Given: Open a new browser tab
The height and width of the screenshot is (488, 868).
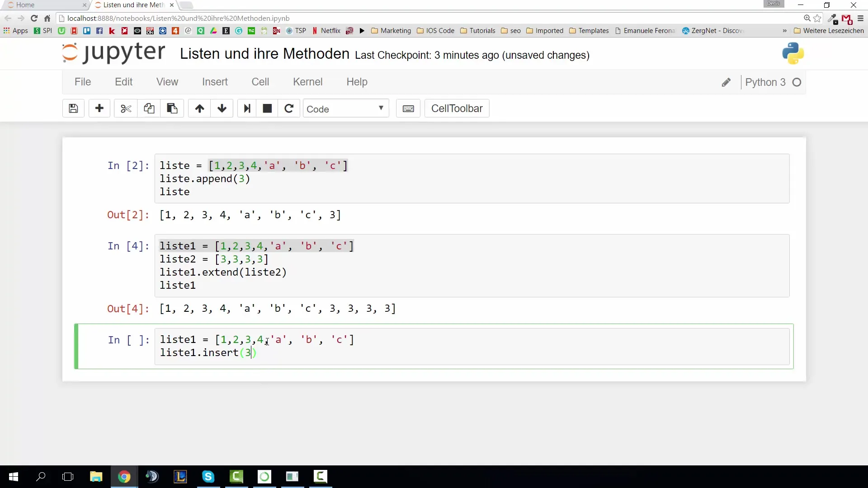Looking at the screenshot, I should click(x=186, y=5).
